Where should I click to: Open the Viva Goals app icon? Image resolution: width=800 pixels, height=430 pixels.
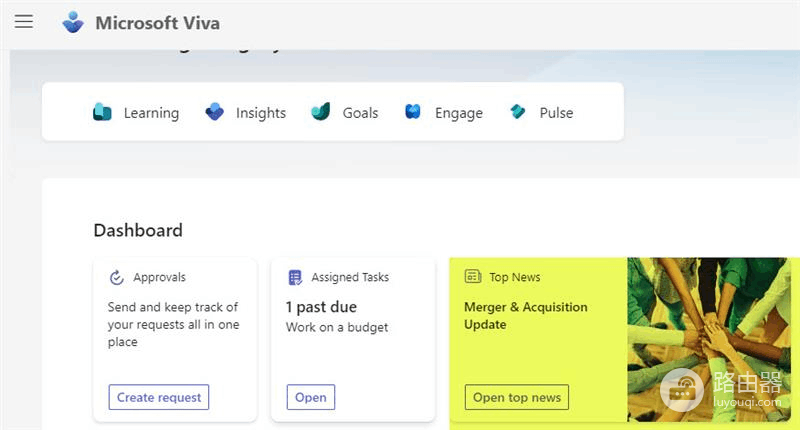pyautogui.click(x=321, y=112)
